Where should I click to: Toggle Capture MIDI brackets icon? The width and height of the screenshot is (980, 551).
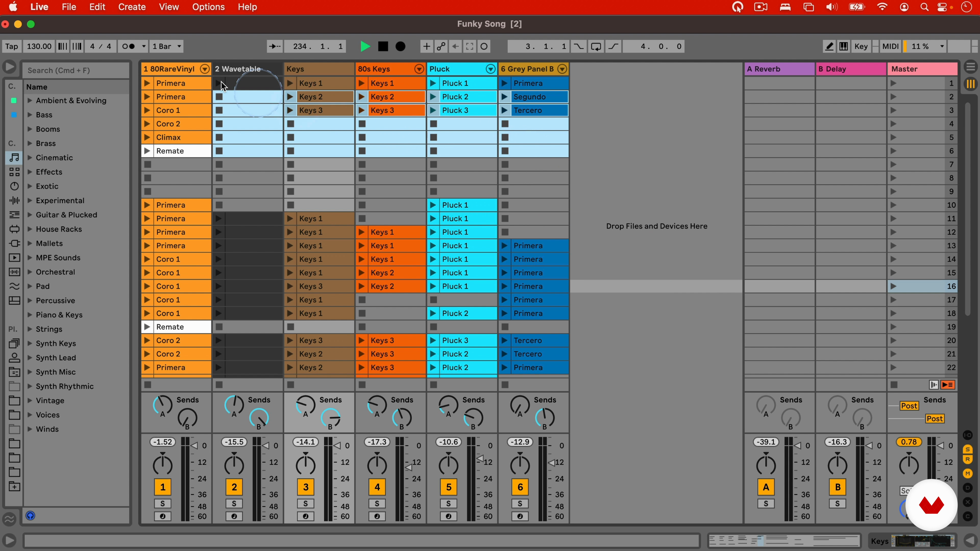pyautogui.click(x=470, y=46)
